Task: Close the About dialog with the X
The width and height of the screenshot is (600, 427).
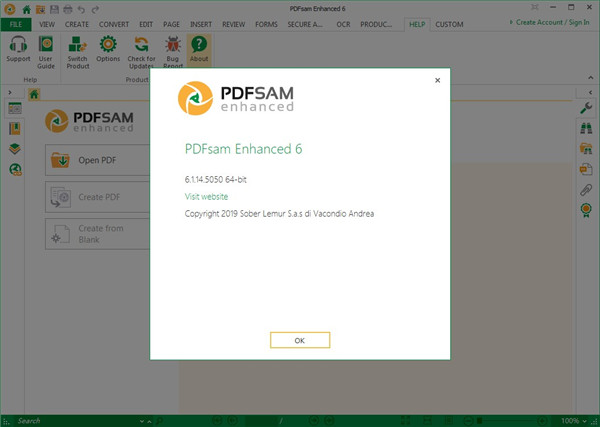Action: pos(437,80)
